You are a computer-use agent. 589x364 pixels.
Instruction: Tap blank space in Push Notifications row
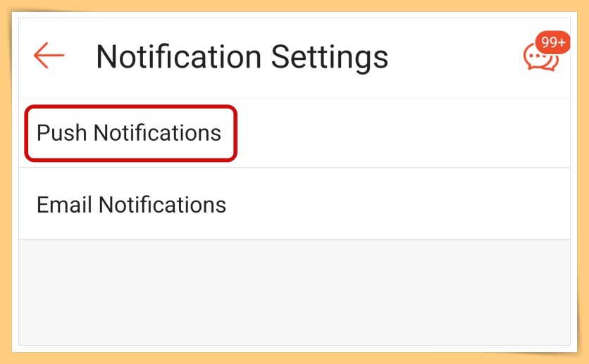(x=402, y=133)
